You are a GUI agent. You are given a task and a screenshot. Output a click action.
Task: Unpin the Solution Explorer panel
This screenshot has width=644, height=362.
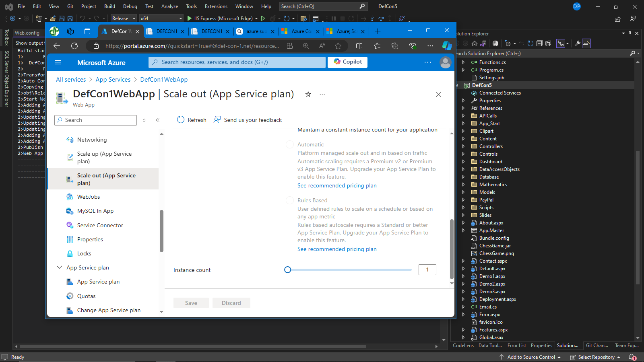tap(630, 34)
